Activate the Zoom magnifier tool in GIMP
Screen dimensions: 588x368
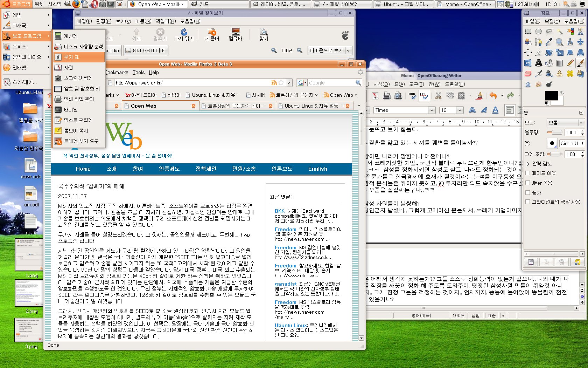pyautogui.click(x=559, y=42)
